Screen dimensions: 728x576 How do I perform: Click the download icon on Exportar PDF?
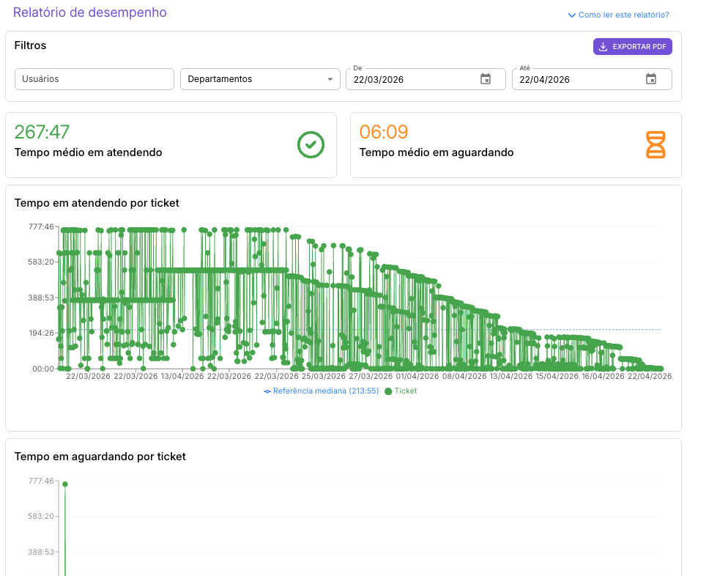[x=603, y=47]
